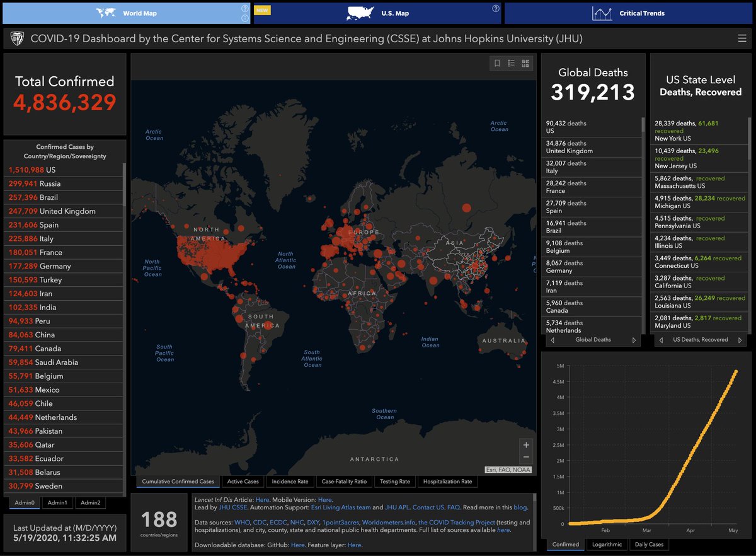
Task: Click the Contact US link
Action: point(428,507)
